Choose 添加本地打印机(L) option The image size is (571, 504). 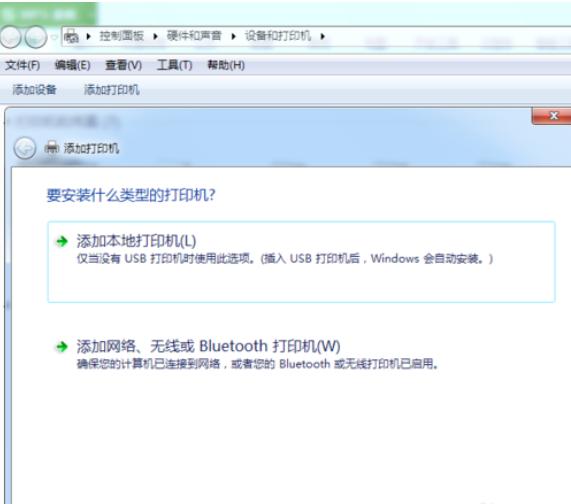click(x=301, y=261)
